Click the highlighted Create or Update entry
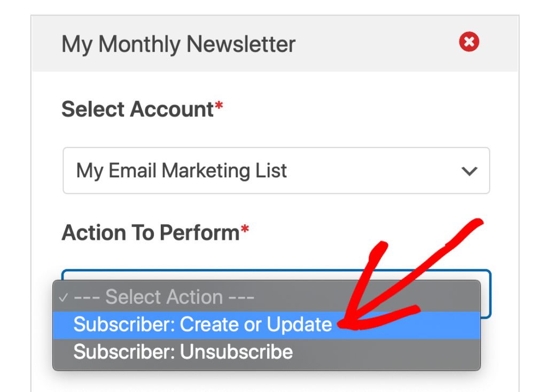 click(x=203, y=324)
